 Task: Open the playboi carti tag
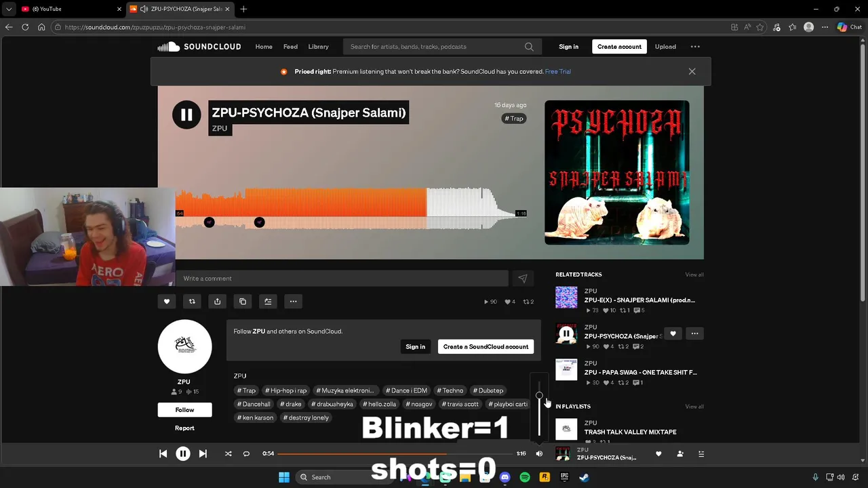tap(508, 404)
